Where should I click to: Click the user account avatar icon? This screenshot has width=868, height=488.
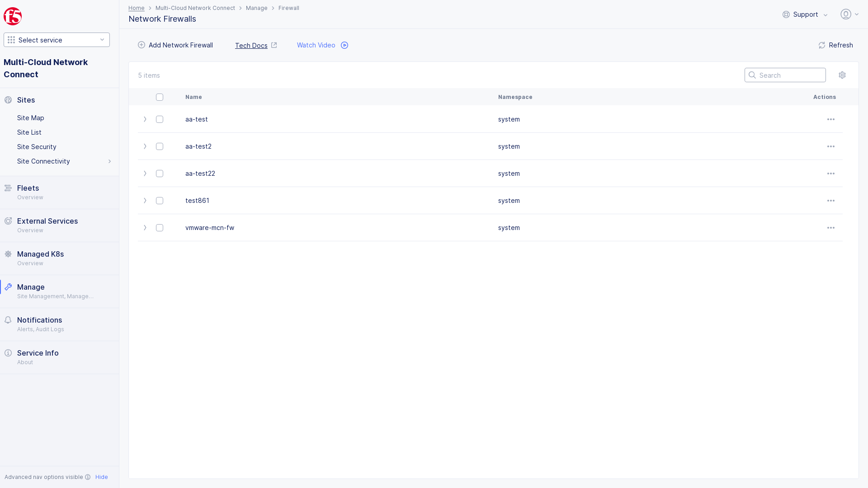click(x=845, y=14)
